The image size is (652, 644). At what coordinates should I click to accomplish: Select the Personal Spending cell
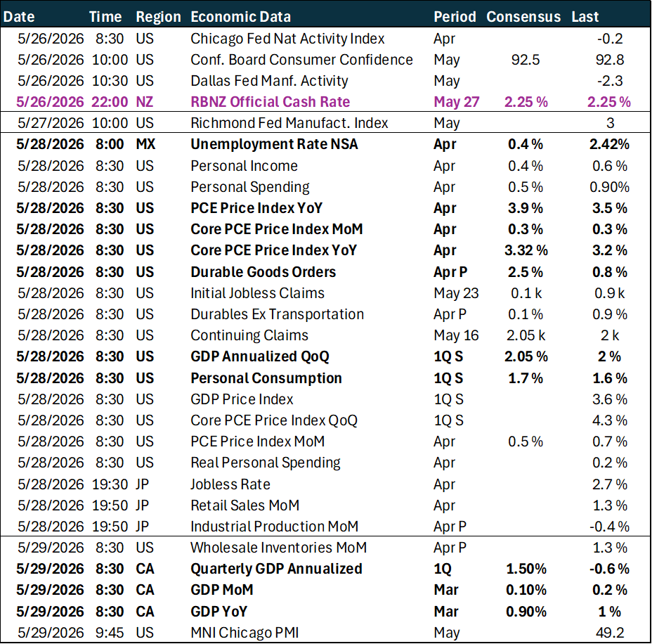(x=250, y=187)
